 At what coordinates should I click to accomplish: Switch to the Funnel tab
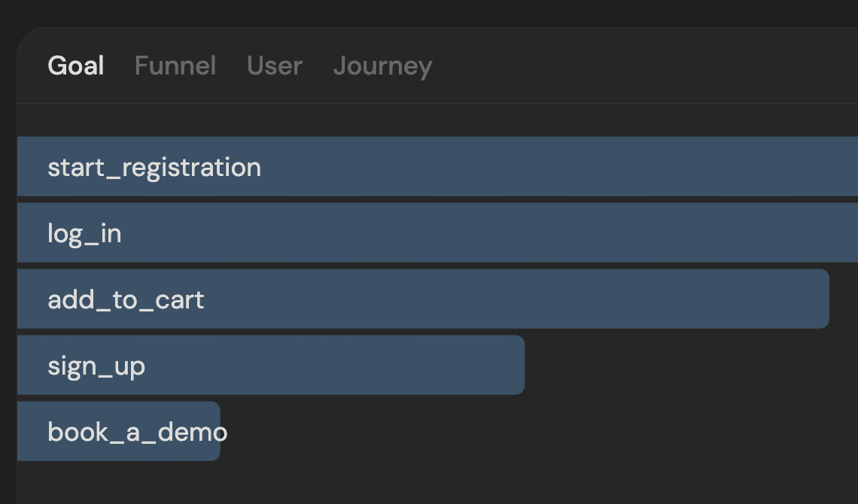click(x=175, y=65)
